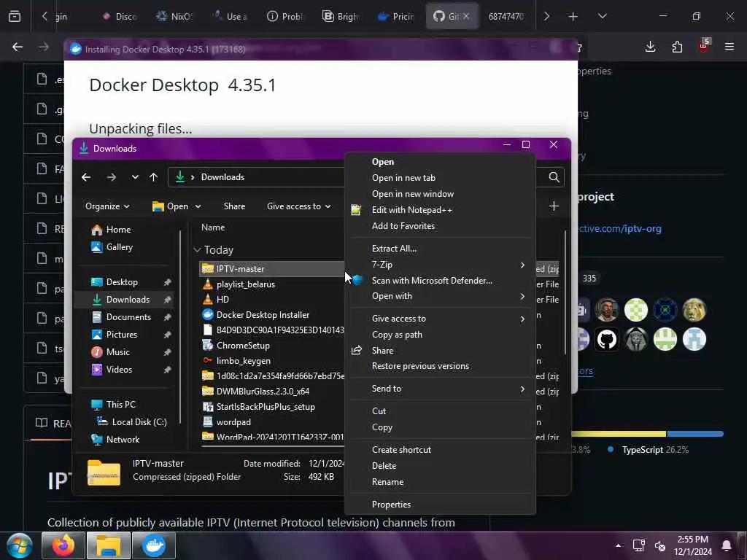Expand the Open with submenu

pos(440,296)
